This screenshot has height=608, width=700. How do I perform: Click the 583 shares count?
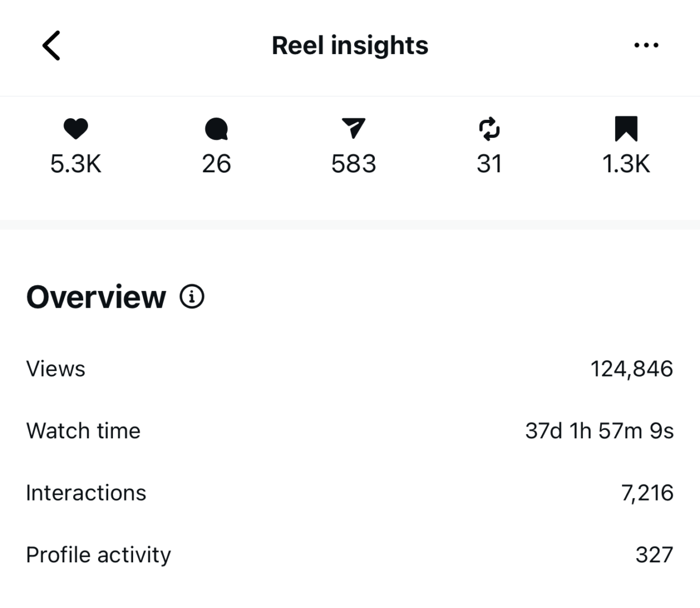(354, 164)
